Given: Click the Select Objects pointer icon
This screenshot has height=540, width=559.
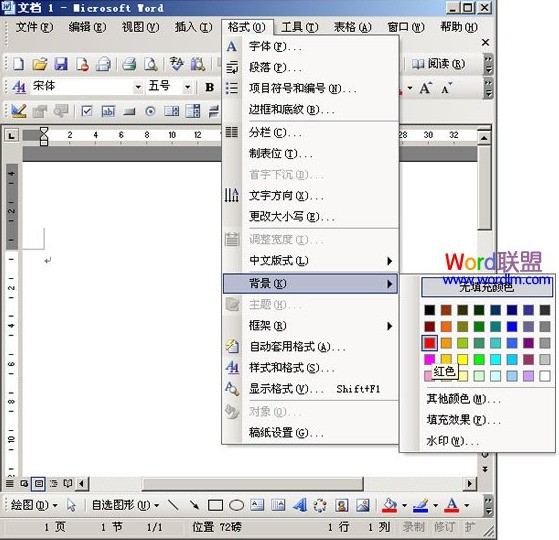Looking at the screenshot, I should point(71,505).
